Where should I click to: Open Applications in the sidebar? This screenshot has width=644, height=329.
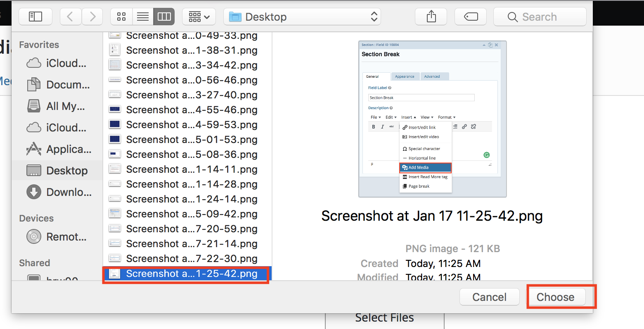(59, 149)
